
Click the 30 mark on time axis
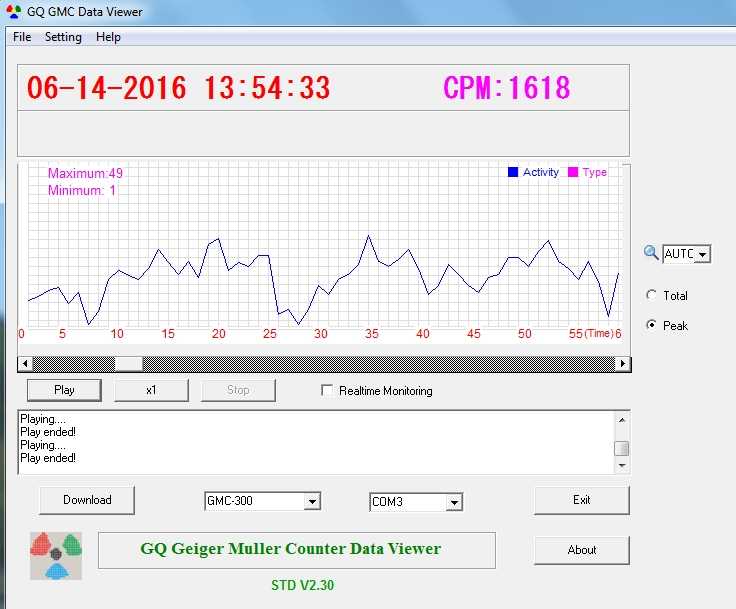coord(321,334)
